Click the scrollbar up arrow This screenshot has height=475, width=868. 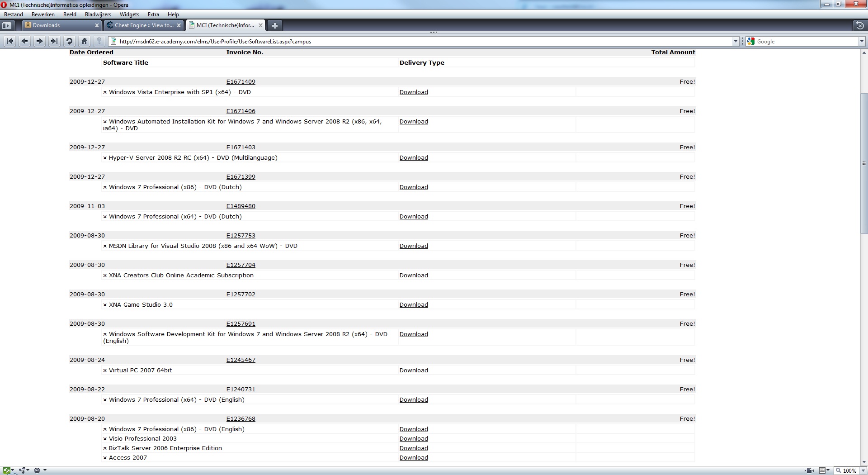[864, 53]
